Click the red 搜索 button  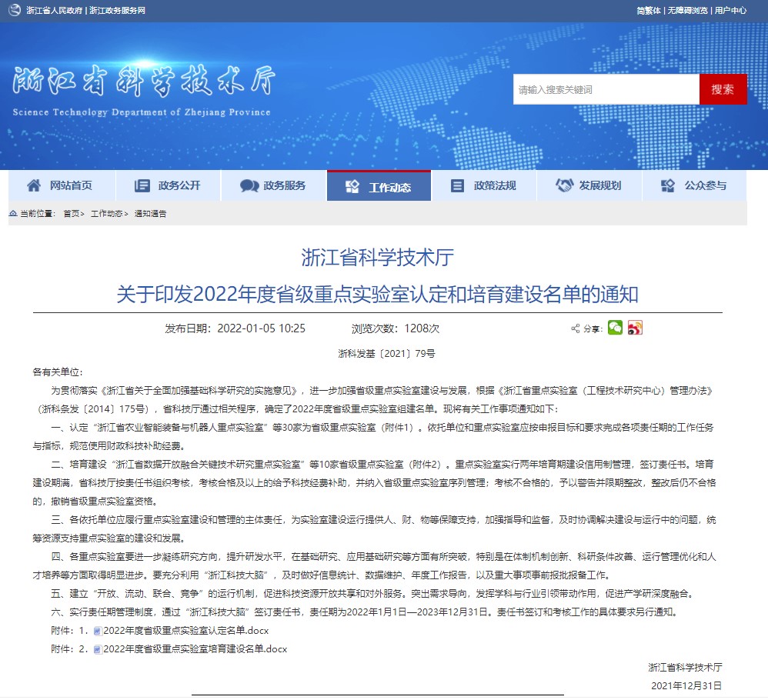tap(723, 89)
